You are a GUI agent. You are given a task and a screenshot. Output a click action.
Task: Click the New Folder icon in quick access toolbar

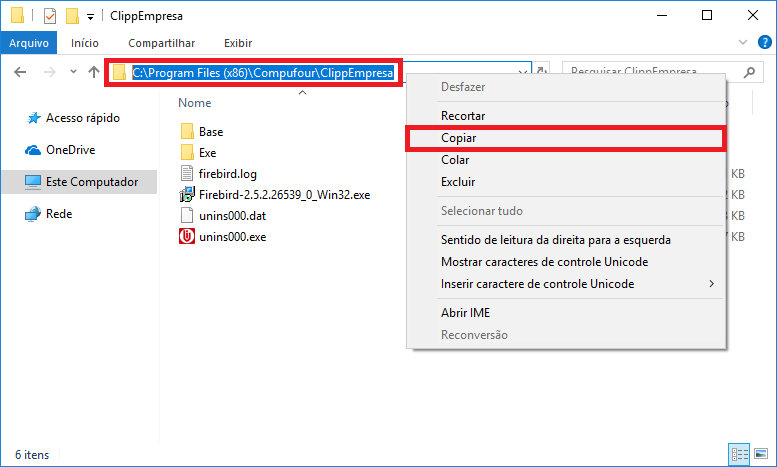[72, 16]
